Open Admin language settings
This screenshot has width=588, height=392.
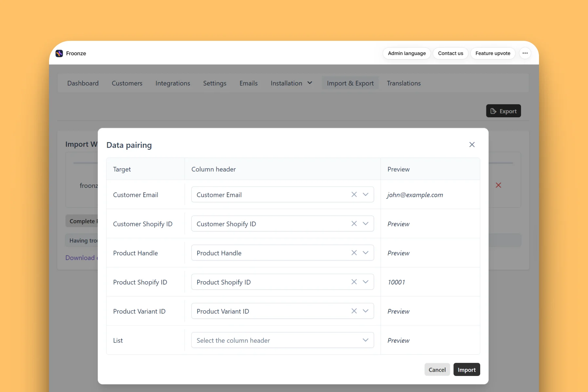pos(407,53)
